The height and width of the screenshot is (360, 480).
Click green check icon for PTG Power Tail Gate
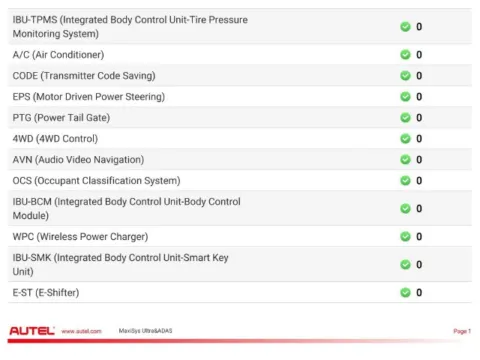pyautogui.click(x=405, y=118)
